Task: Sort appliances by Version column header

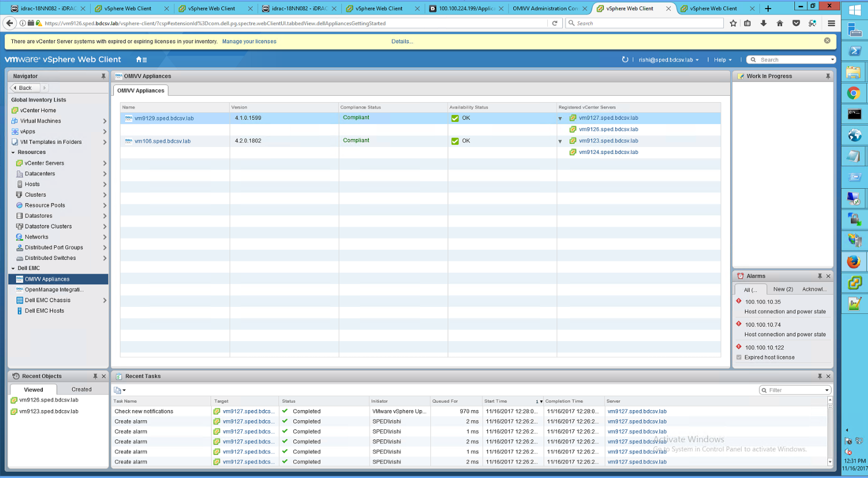Action: [284, 107]
